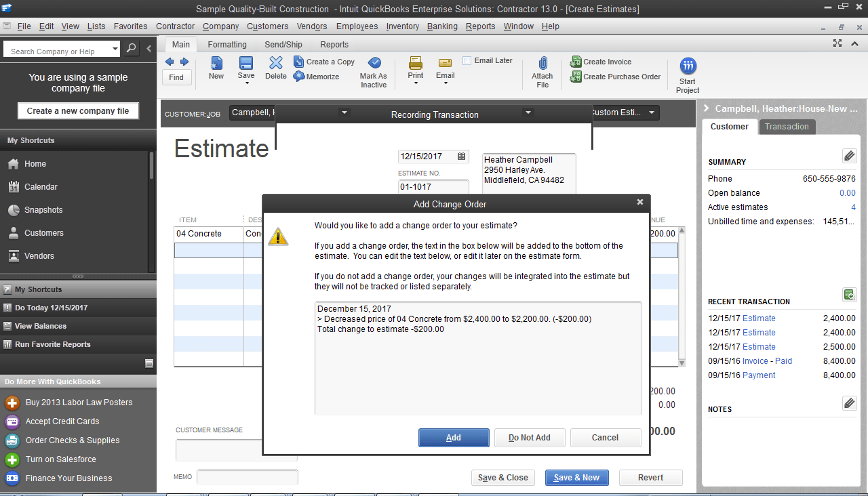Cancel the Add Change Order dialog
The height and width of the screenshot is (496, 868).
tap(606, 438)
